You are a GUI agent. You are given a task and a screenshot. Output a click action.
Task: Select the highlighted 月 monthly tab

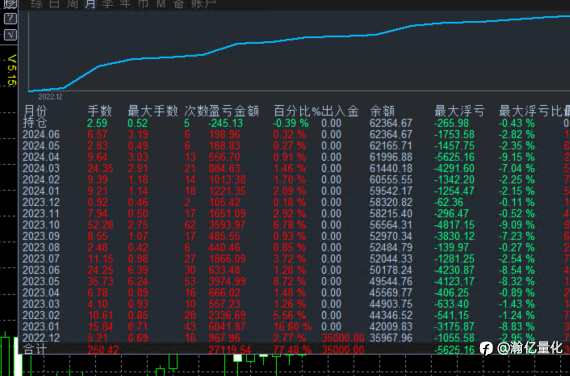click(90, 4)
